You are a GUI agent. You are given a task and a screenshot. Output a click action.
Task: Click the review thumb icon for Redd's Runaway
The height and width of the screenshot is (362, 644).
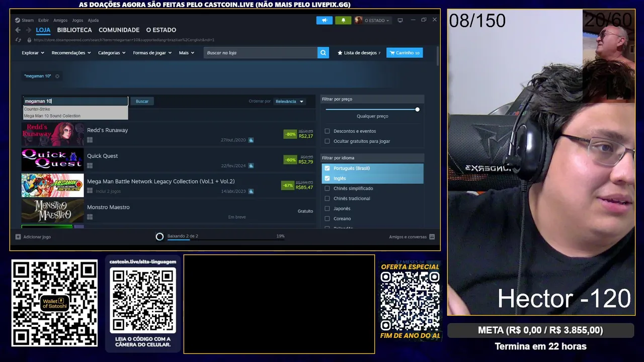(x=251, y=140)
